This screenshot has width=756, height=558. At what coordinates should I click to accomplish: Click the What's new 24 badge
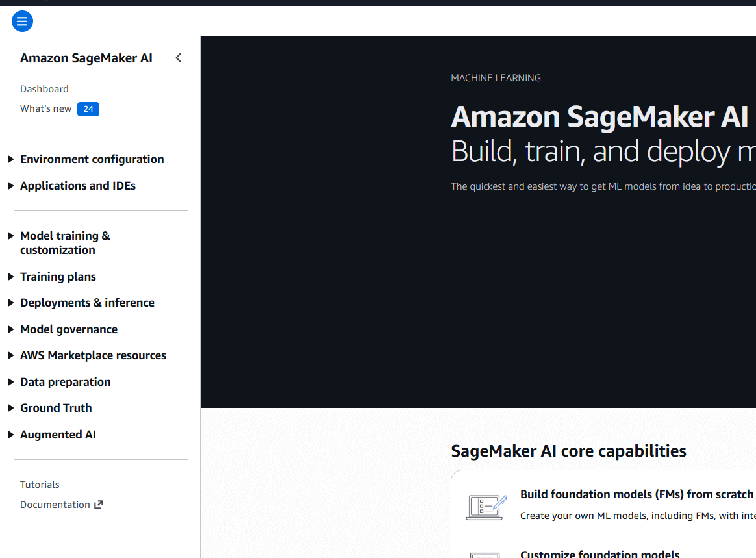(88, 109)
